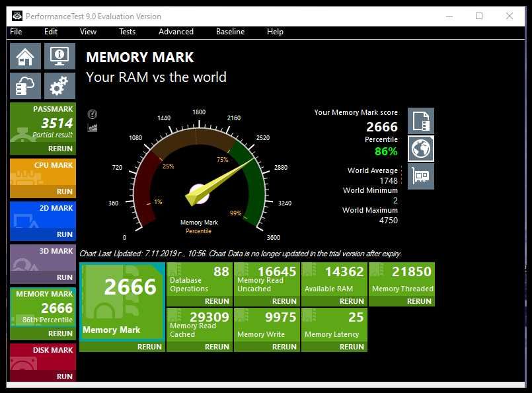Open the Baseline menu

pos(231,32)
